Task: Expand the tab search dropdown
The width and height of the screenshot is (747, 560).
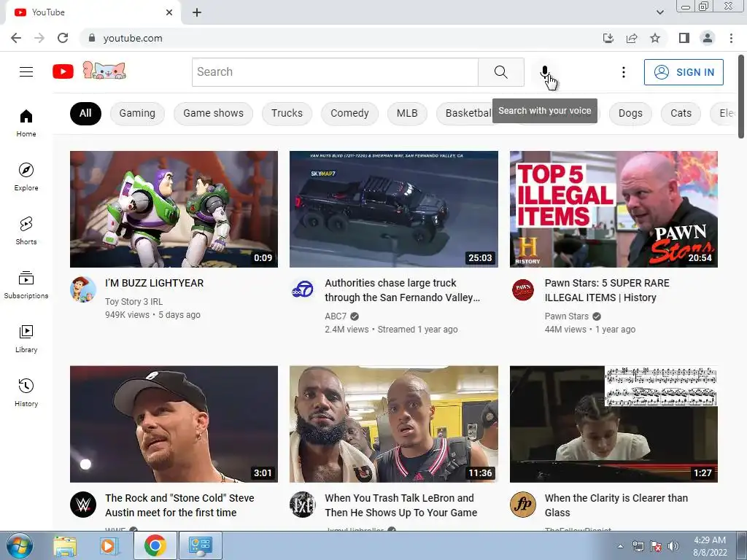Action: (x=659, y=12)
